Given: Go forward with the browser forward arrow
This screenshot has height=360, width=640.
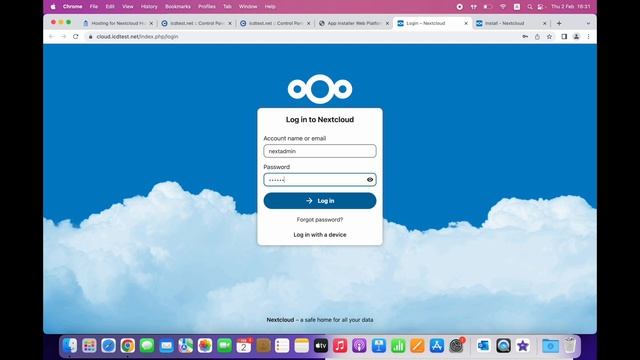Looking at the screenshot, I should click(x=63, y=37).
